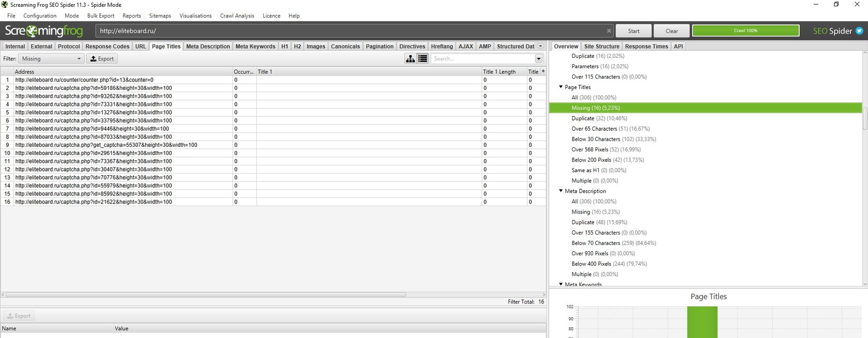Select row with counter.php?id=13&counter=0
This screenshot has height=338, width=868.
273,80
